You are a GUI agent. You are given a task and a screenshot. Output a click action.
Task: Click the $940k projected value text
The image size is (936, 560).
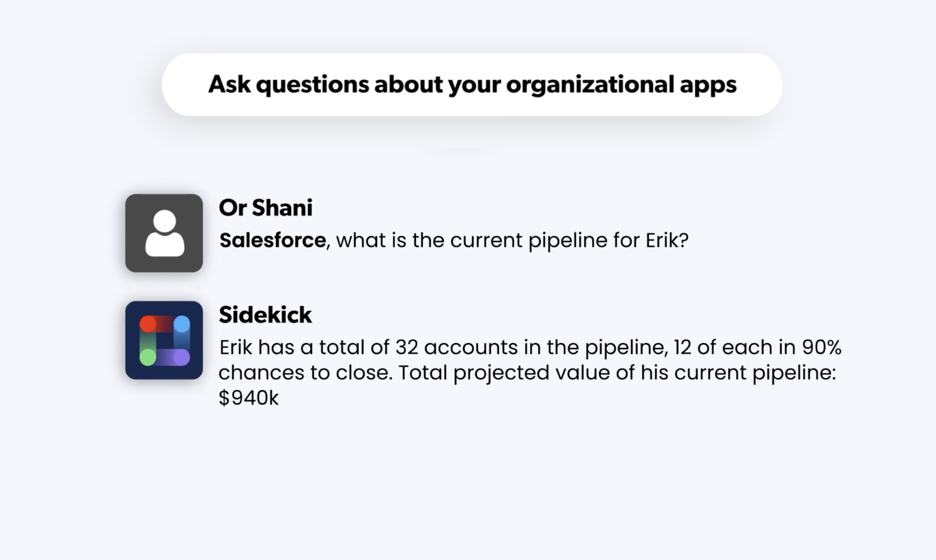click(x=248, y=398)
